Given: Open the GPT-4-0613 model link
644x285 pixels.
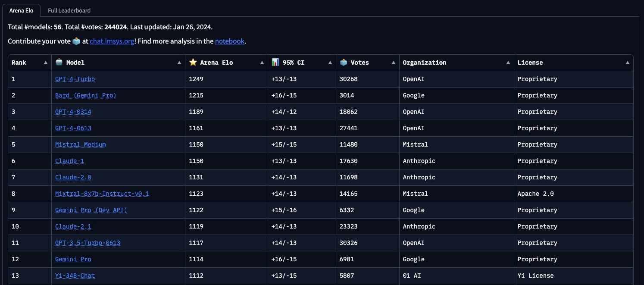Looking at the screenshot, I should tap(73, 128).
